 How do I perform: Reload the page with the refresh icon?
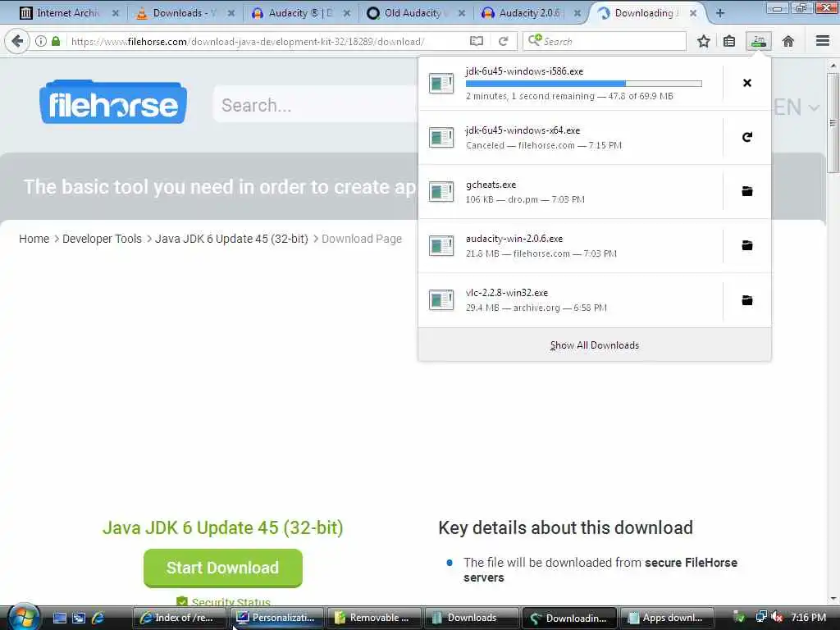(503, 41)
